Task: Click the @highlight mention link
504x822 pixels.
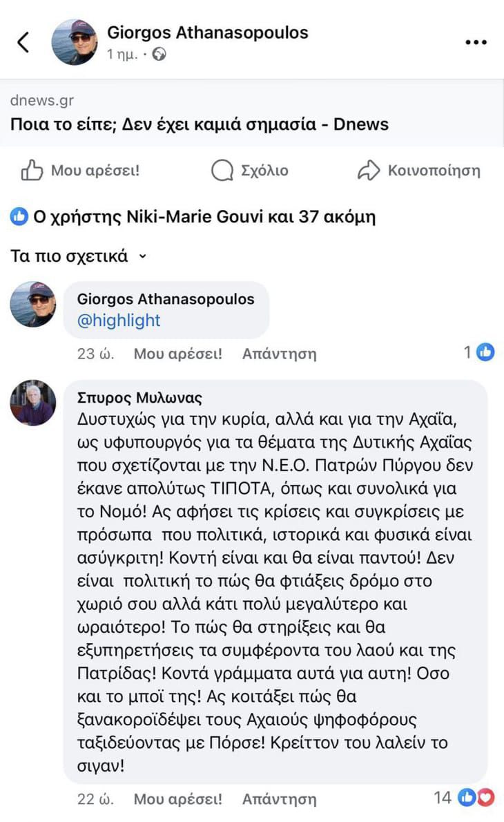Action: 119,320
